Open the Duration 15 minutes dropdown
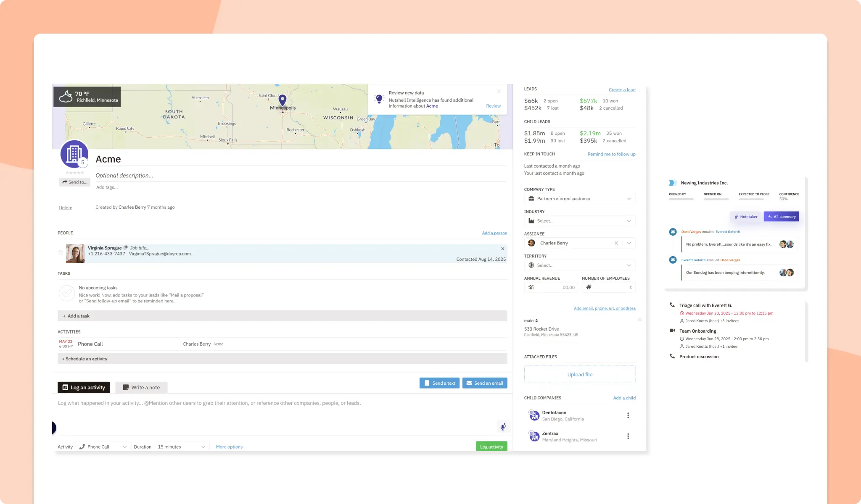Viewport: 861px width, 504px height. pyautogui.click(x=181, y=447)
